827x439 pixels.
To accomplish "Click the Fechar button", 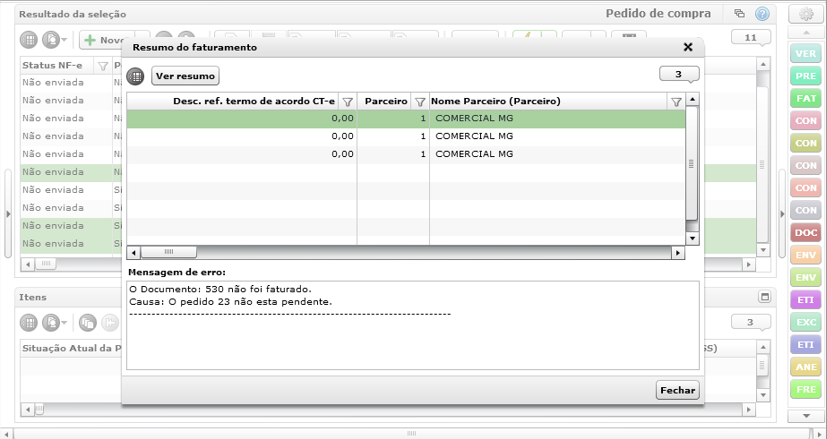I will tap(678, 390).
